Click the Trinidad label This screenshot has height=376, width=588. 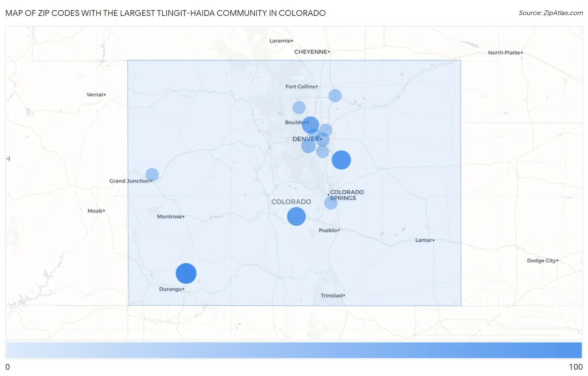[331, 296]
